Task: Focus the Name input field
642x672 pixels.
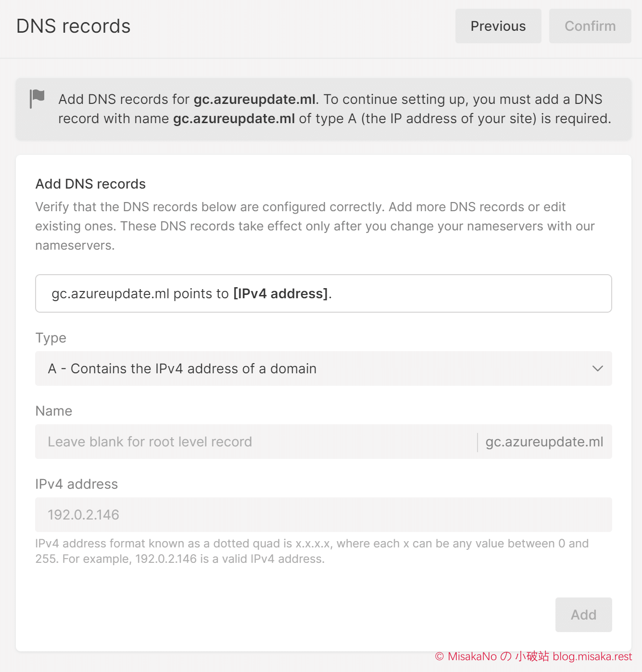Action: click(x=256, y=442)
